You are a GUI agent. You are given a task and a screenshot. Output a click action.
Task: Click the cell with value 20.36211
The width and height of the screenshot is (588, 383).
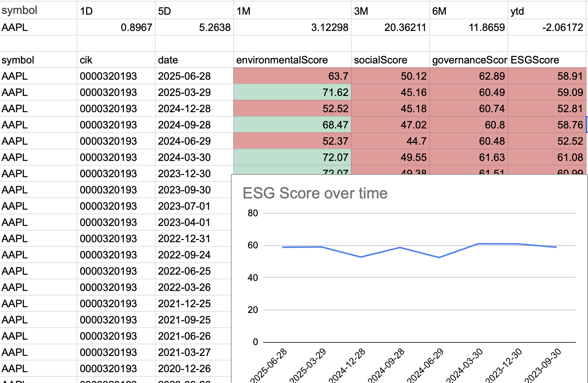[x=390, y=27]
